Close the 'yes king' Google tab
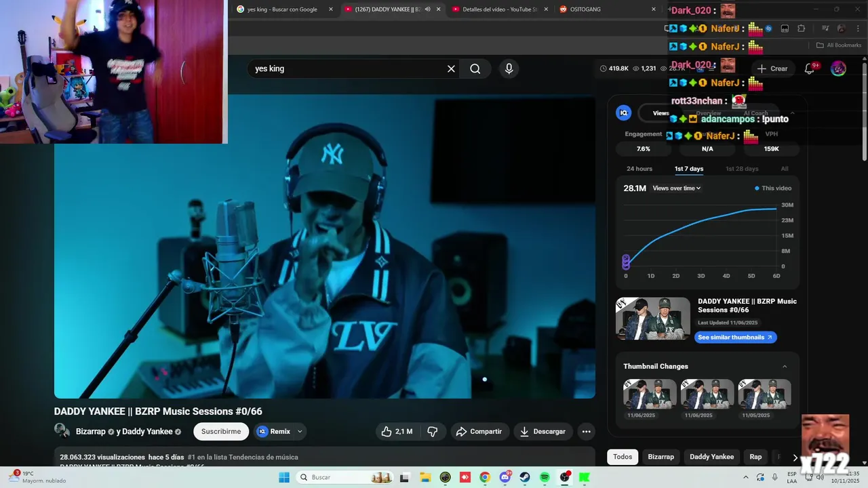The height and width of the screenshot is (488, 868). 331,9
